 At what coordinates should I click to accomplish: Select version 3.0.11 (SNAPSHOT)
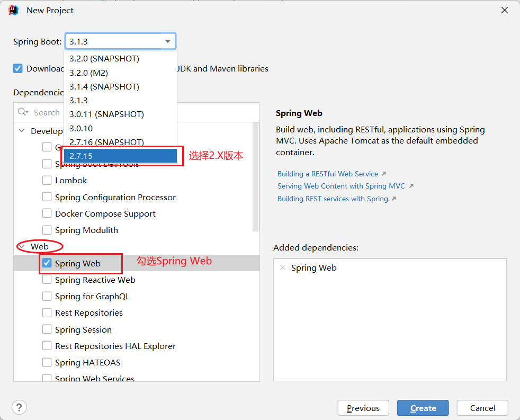click(120, 114)
